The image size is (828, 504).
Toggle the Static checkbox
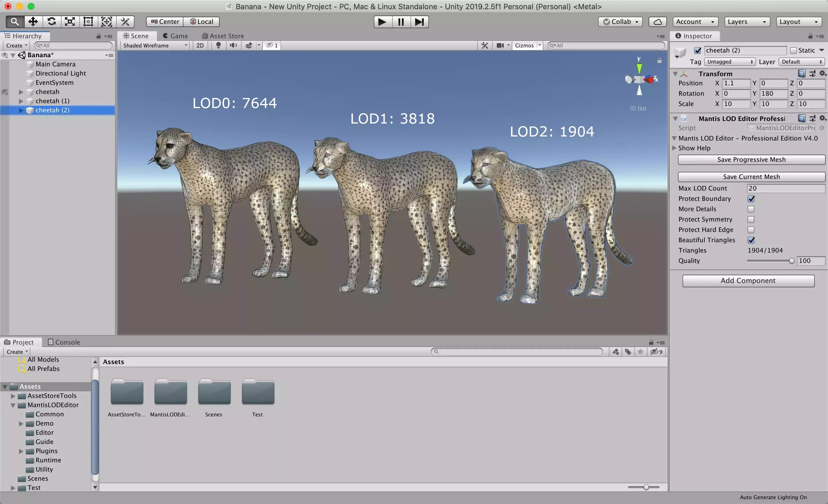pos(793,50)
